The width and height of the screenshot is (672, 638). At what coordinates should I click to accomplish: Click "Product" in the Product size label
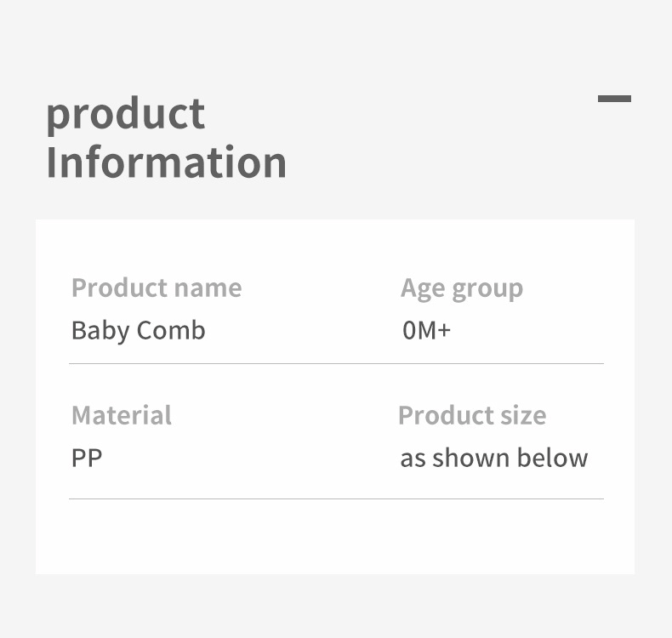(440, 415)
